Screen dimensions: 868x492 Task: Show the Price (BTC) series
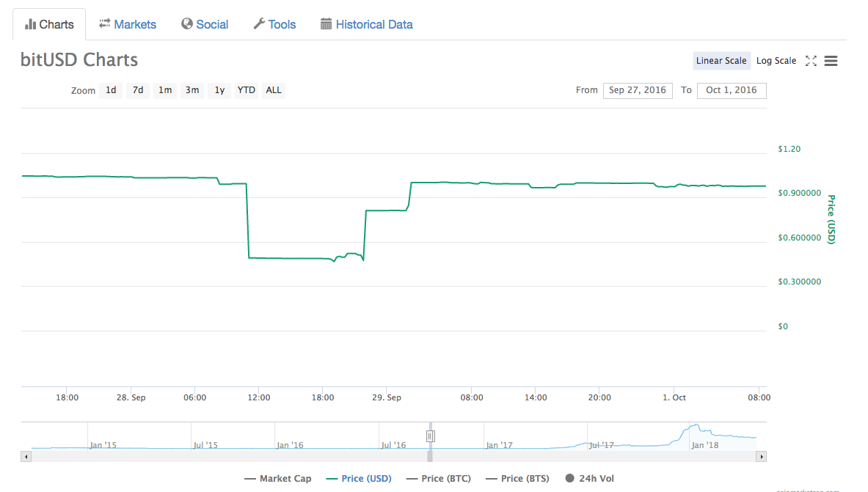(x=438, y=479)
